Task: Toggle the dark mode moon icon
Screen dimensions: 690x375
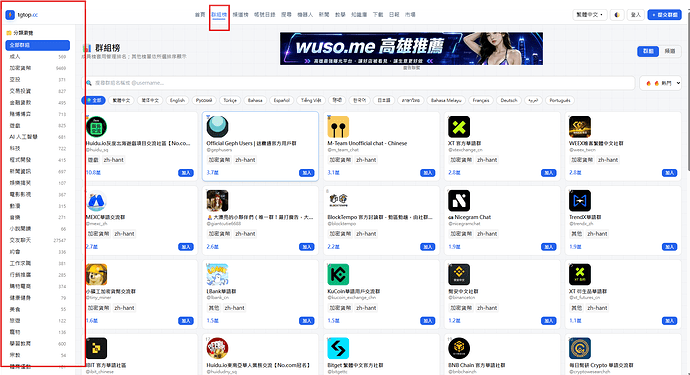Action: 617,15
